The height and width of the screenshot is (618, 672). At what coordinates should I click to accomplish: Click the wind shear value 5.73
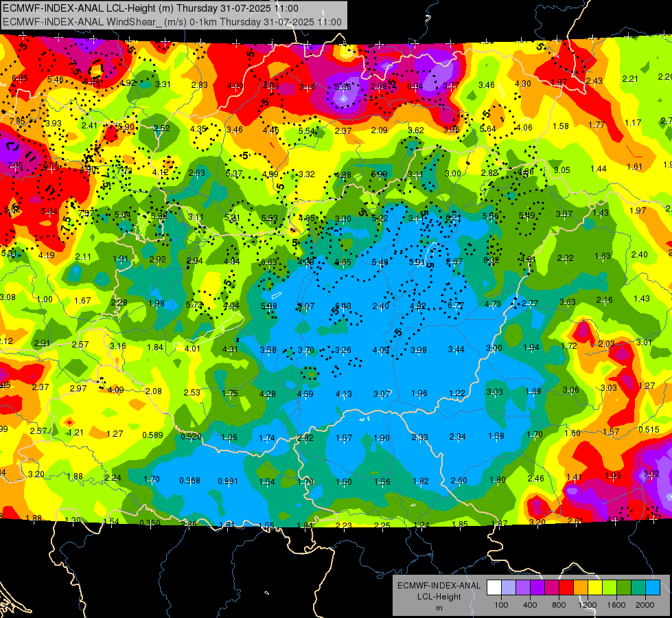coord(194,304)
